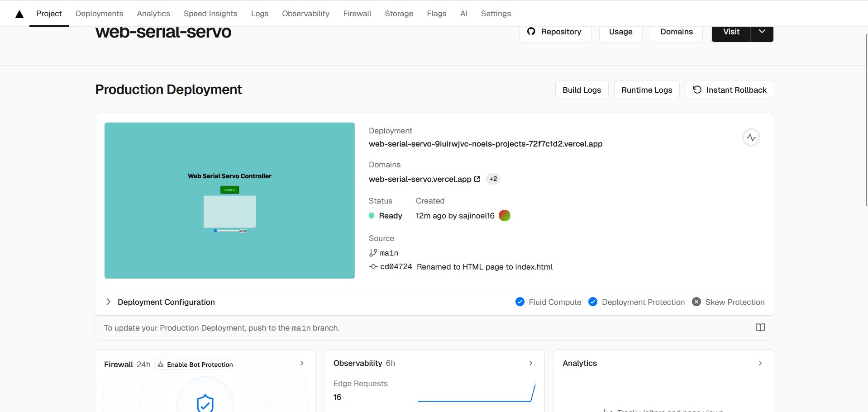Click the Firewall card title
Viewport: 868px width, 412px height.
[118, 365]
